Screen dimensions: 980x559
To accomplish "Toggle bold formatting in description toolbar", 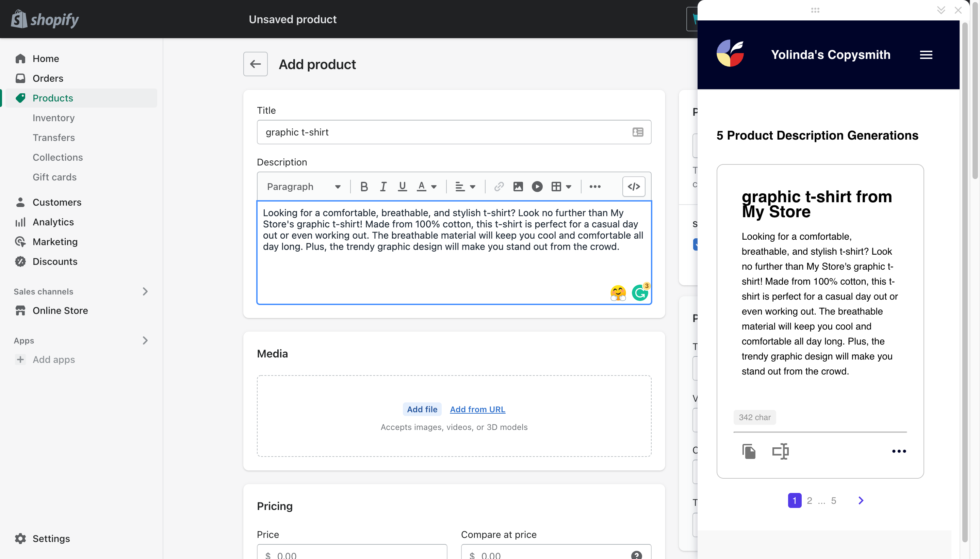I will 364,187.
